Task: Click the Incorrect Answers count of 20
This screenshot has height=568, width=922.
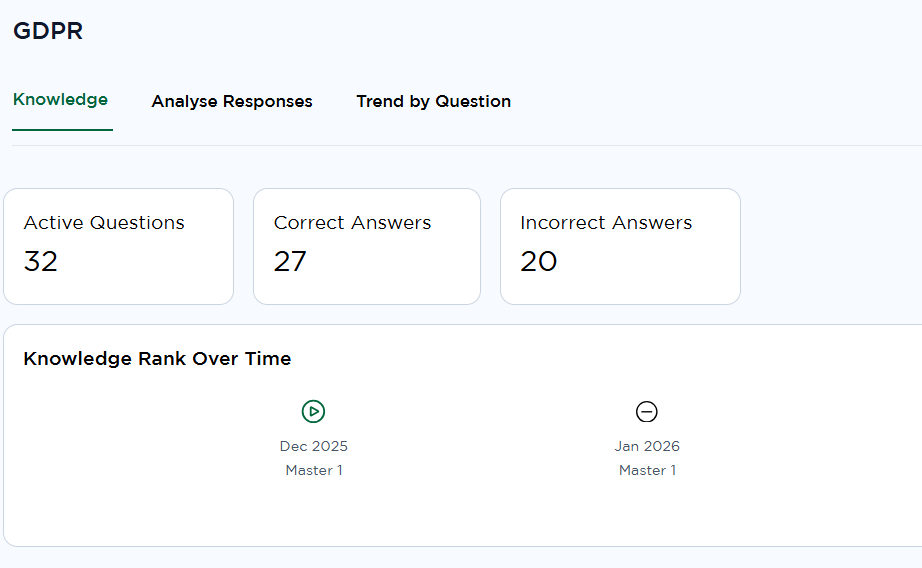Action: (539, 261)
